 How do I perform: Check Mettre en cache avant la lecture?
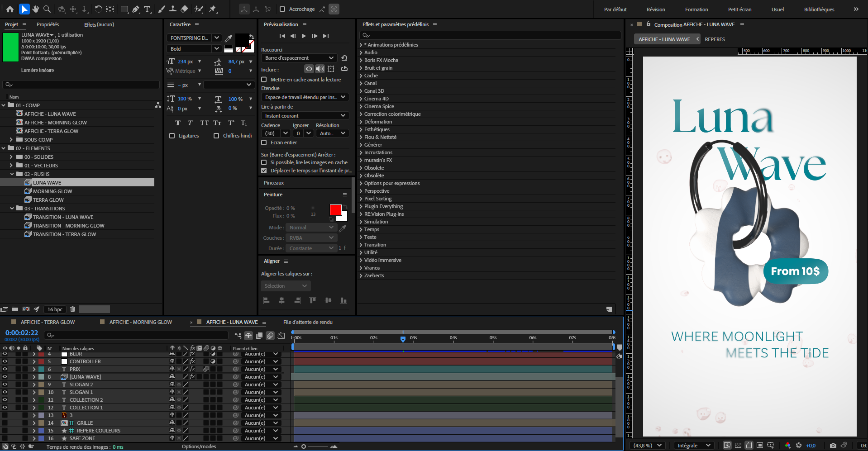click(264, 80)
